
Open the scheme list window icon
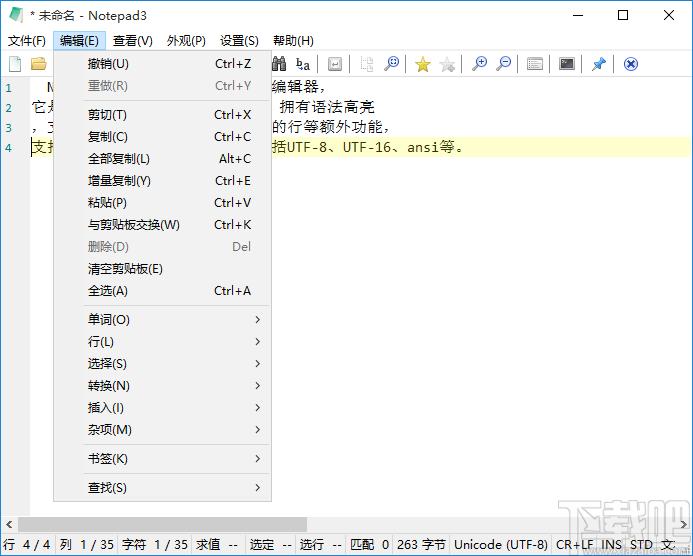[x=535, y=65]
